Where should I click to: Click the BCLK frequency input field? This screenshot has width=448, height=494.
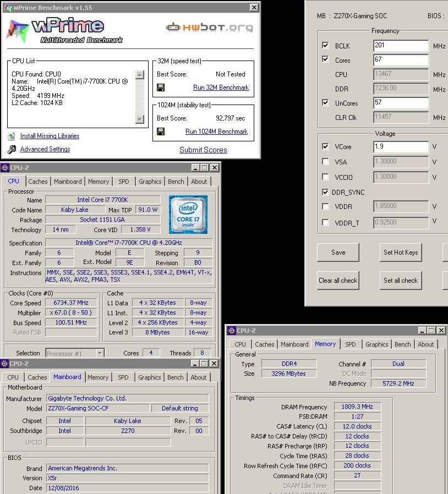[x=401, y=45]
